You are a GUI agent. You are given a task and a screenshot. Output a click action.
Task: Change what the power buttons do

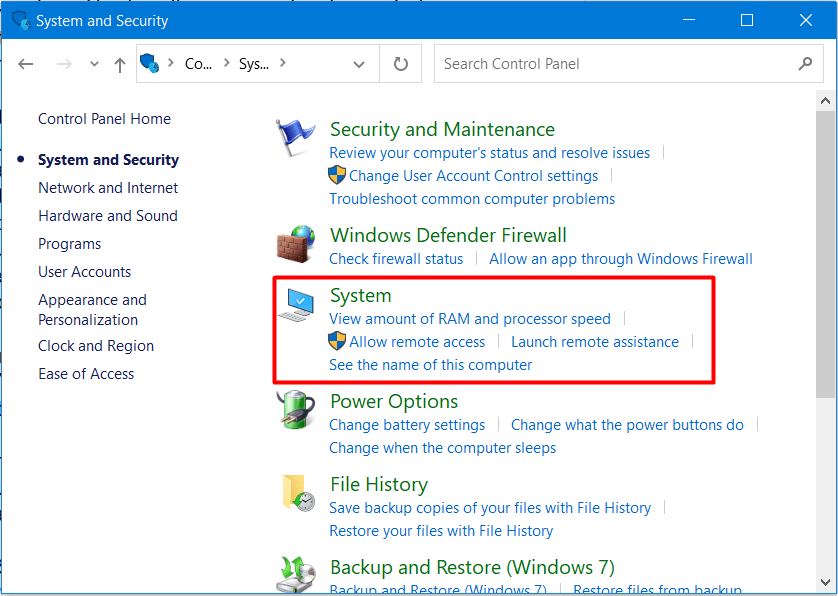click(x=627, y=424)
